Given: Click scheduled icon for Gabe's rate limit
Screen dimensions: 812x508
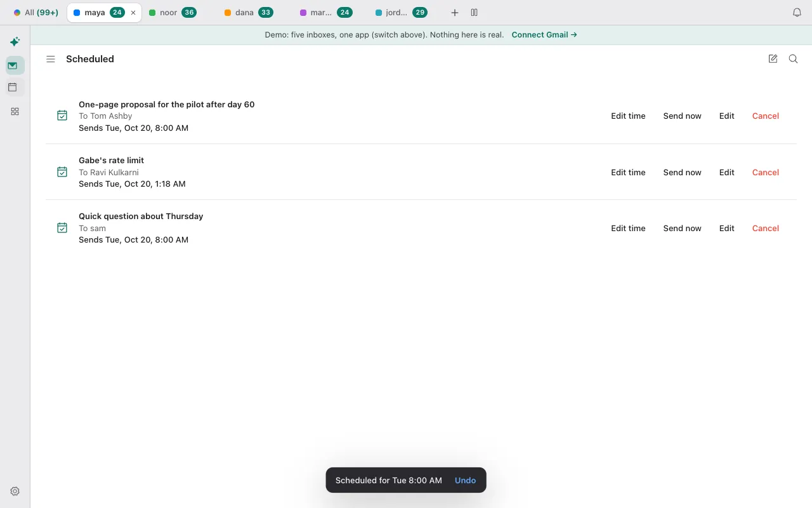Looking at the screenshot, I should point(62,172).
